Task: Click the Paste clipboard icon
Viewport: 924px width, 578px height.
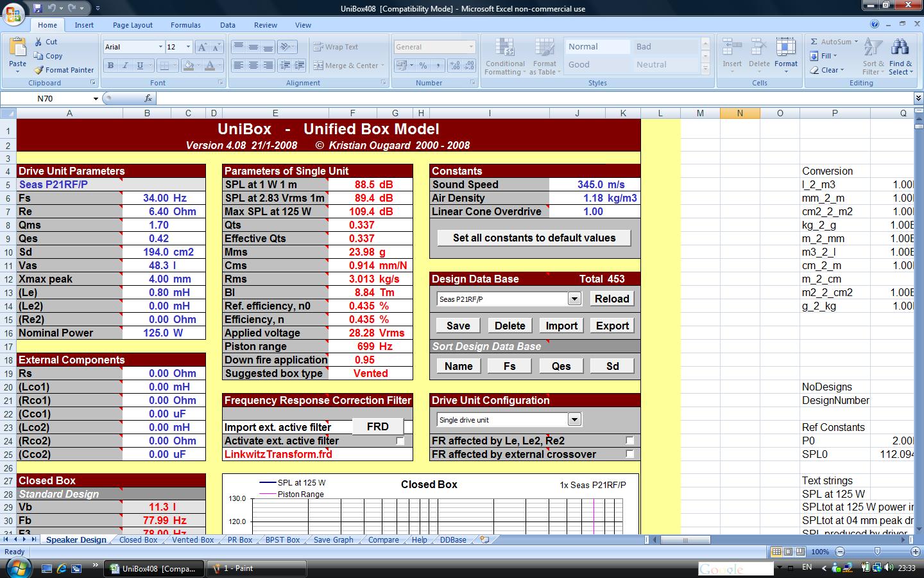Action: tap(18, 47)
